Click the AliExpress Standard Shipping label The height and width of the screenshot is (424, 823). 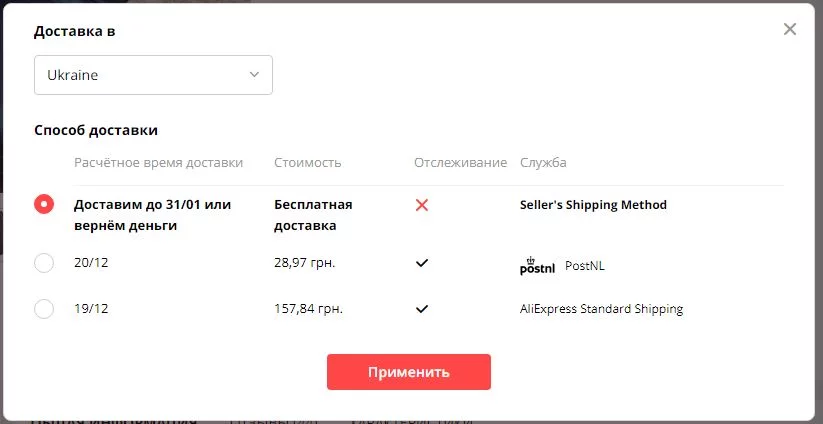(x=601, y=309)
